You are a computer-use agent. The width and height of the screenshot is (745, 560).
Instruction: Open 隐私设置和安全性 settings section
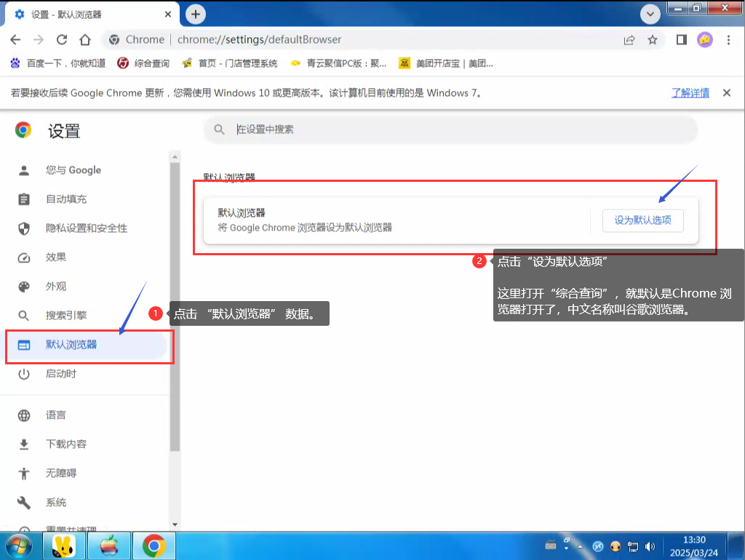coord(86,228)
